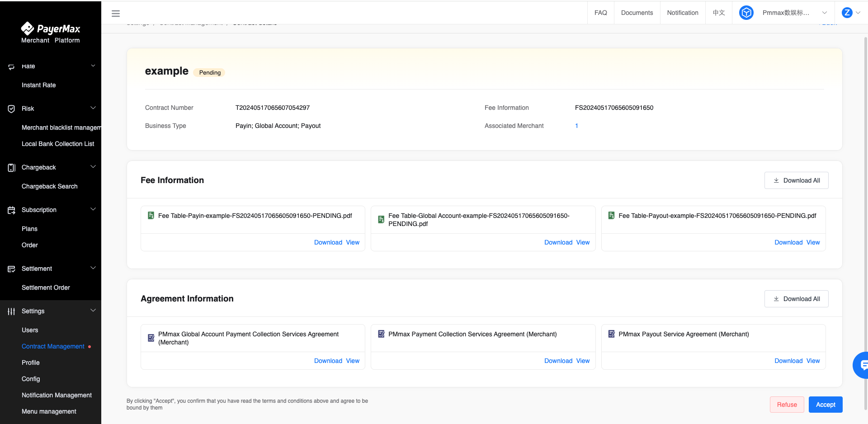The width and height of the screenshot is (868, 424).
Task: Collapse the Settings menu chevron
Action: pos(93,311)
